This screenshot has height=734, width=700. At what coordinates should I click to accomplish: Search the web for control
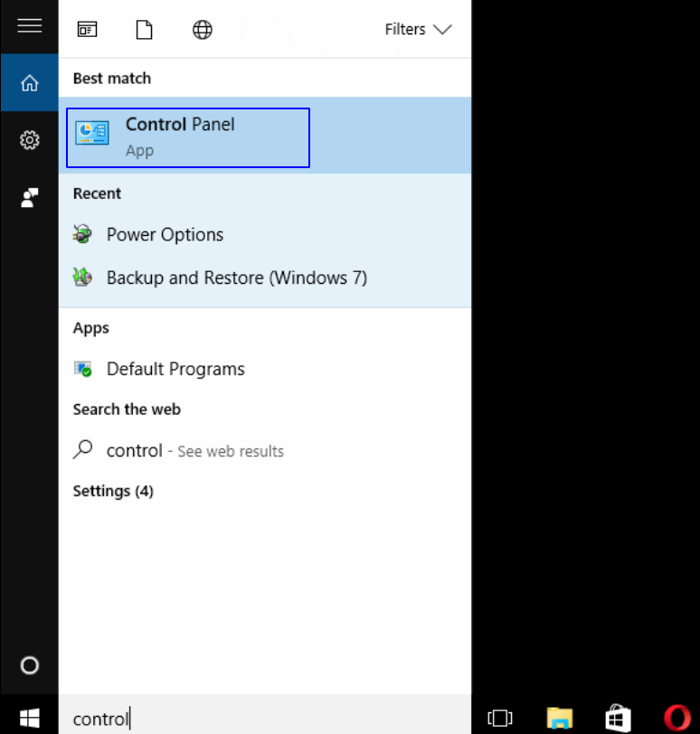tap(265, 450)
